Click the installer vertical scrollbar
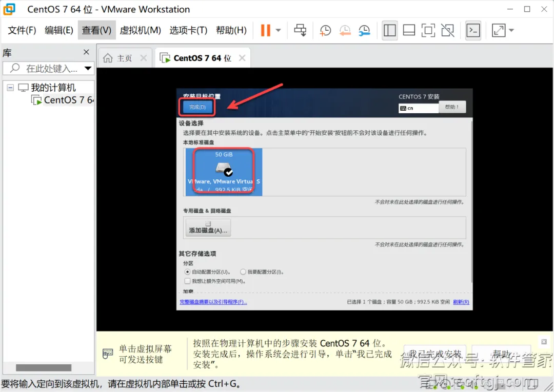The image size is (554, 392). coord(471,201)
